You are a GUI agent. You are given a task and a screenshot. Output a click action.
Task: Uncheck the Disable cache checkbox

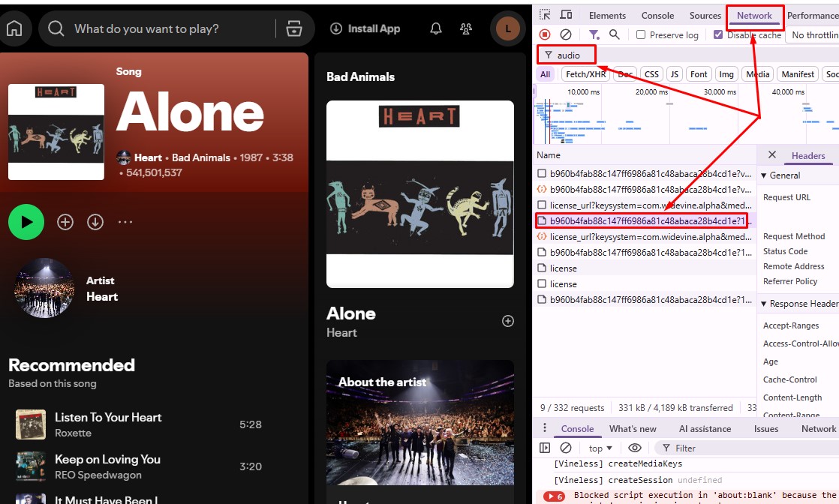718,34
